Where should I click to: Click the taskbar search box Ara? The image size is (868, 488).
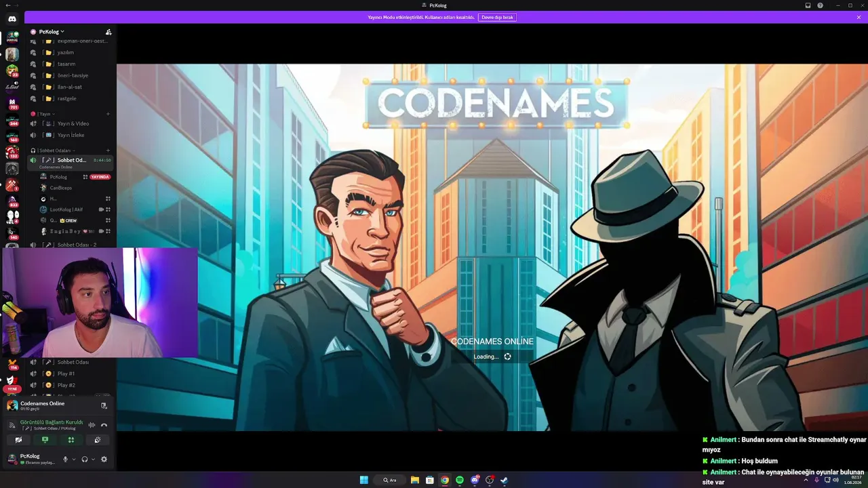390,480
